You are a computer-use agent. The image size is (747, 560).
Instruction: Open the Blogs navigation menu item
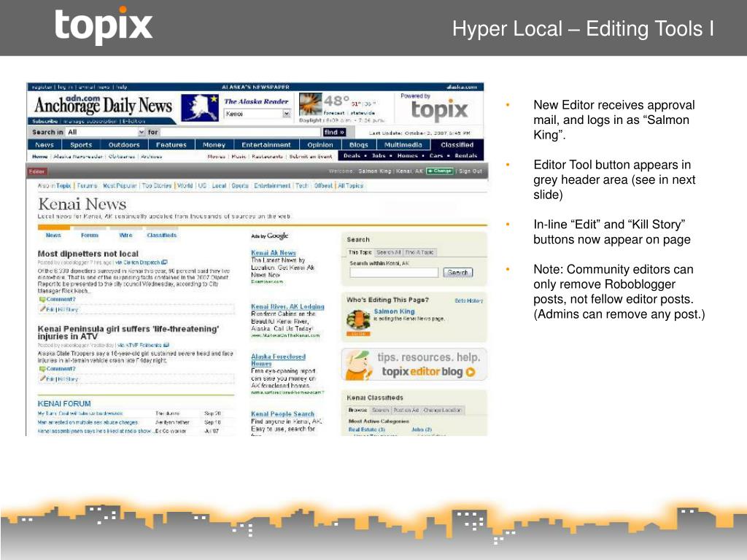(x=359, y=145)
